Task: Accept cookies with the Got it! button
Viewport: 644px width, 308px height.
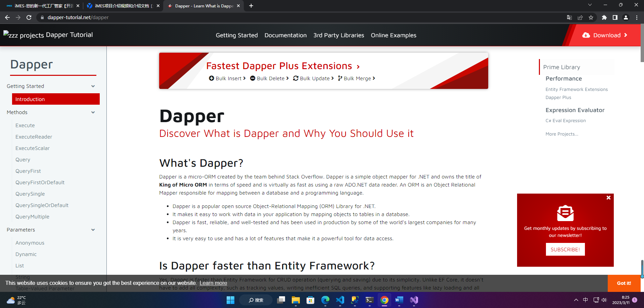Action: pyautogui.click(x=624, y=283)
